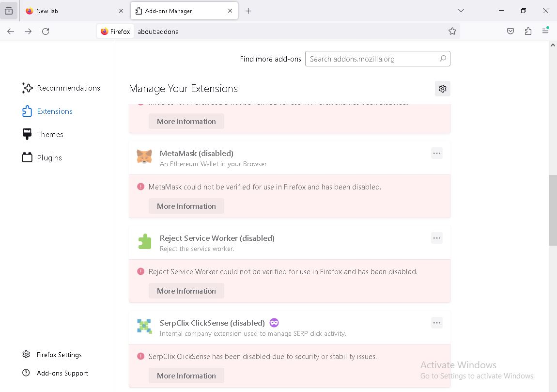Image resolution: width=557 pixels, height=392 pixels.
Task: Click the Firefox identity box in address bar
Action: (115, 31)
